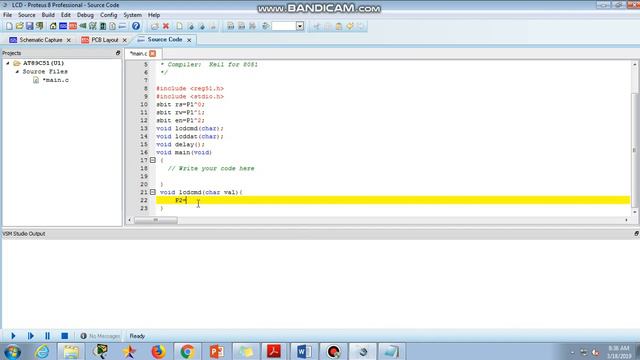Open the Gerber Viewer toolbar icon

[x=93, y=26]
